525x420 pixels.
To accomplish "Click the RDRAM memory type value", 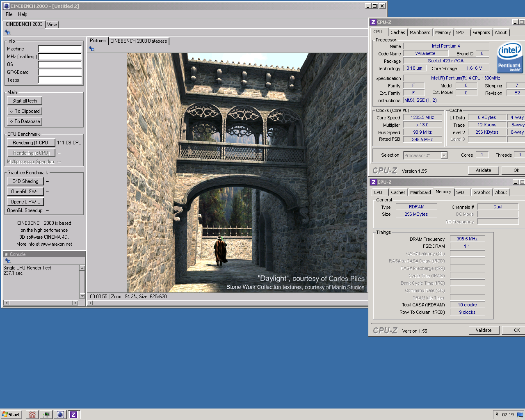I will 417,207.
